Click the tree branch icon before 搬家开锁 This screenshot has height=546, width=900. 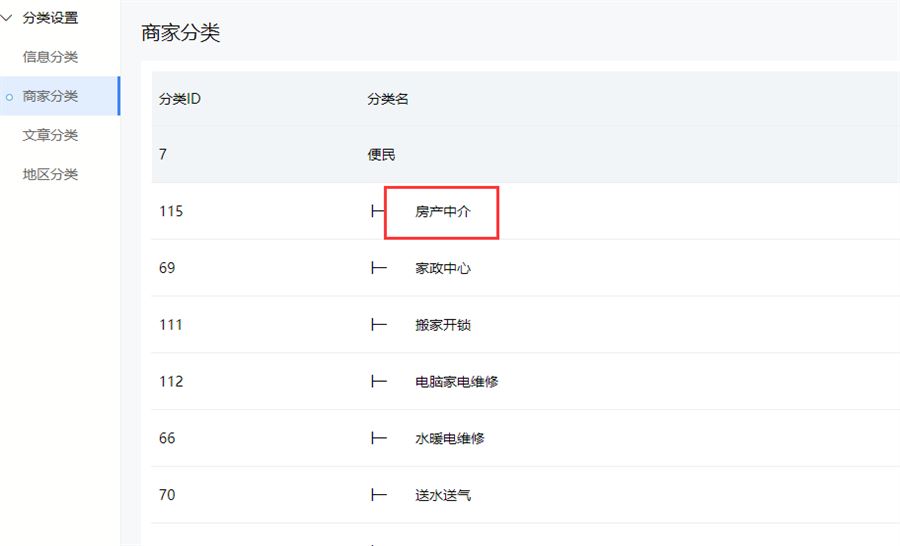[378, 325]
